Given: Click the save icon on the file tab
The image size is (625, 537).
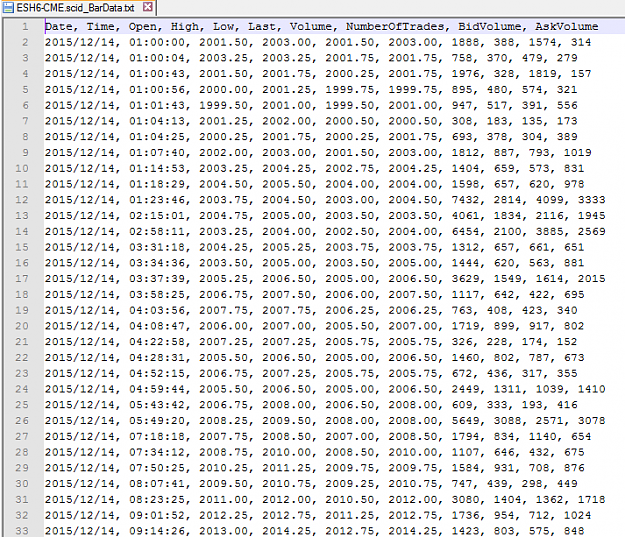Looking at the screenshot, I should (x=8, y=7).
